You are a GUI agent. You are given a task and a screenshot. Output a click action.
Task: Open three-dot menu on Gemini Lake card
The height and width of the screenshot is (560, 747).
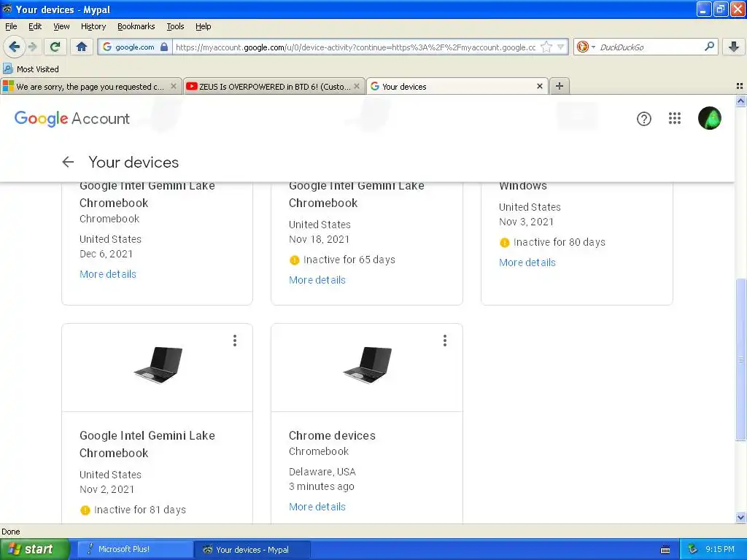[x=235, y=341]
